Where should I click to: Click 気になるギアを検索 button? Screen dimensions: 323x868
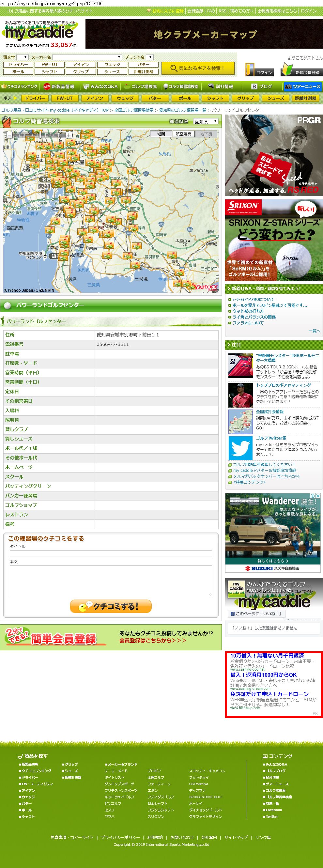tap(198, 68)
